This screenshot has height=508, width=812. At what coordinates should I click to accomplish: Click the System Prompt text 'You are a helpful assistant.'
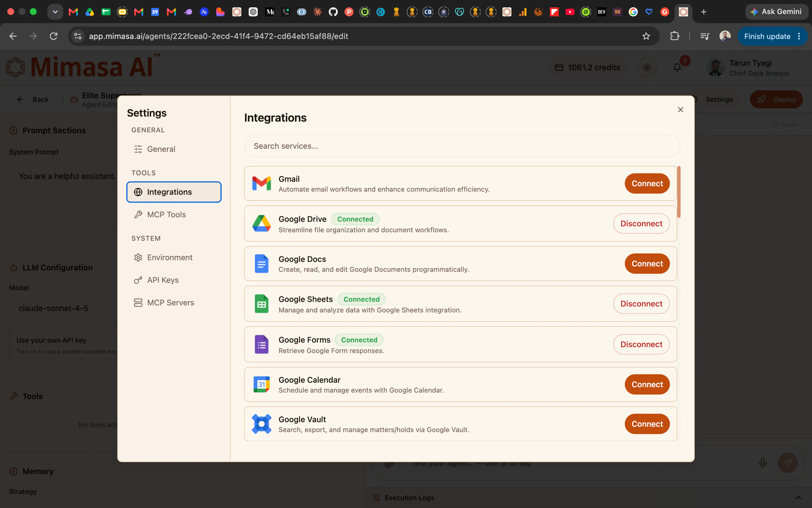pos(67,176)
